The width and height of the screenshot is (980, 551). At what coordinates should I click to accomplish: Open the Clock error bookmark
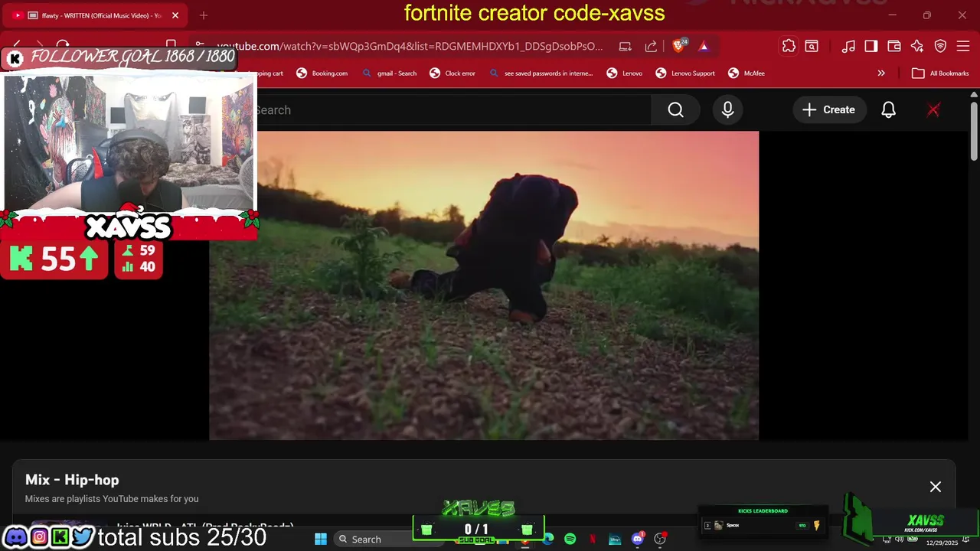(x=452, y=73)
